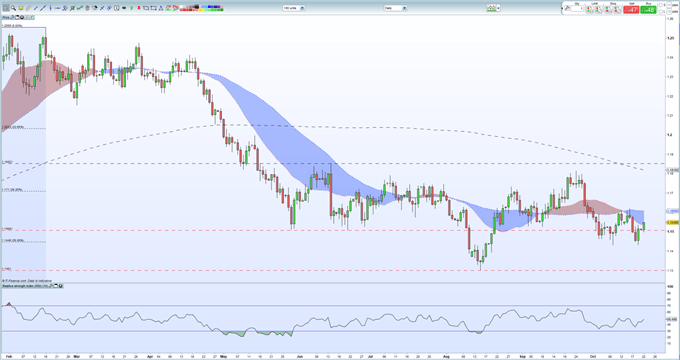Select the rectangle drawing tool
680x360 pixels.
point(146,8)
